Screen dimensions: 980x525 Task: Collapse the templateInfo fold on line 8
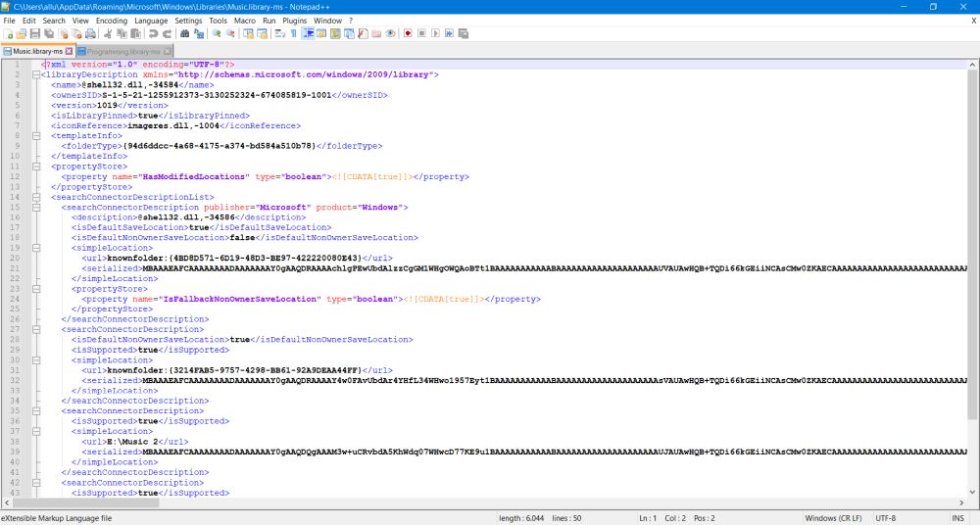pos(35,135)
